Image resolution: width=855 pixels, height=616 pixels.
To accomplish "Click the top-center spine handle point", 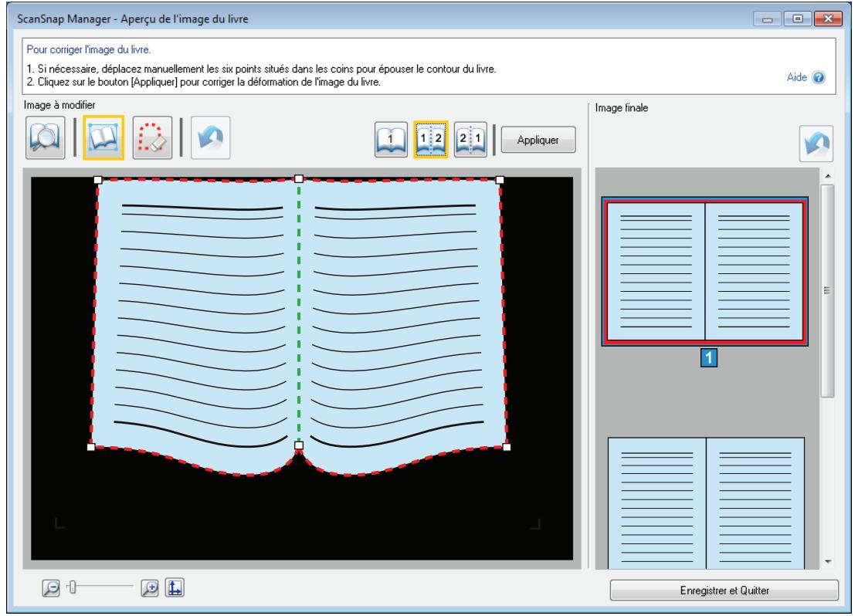I will 299,179.
